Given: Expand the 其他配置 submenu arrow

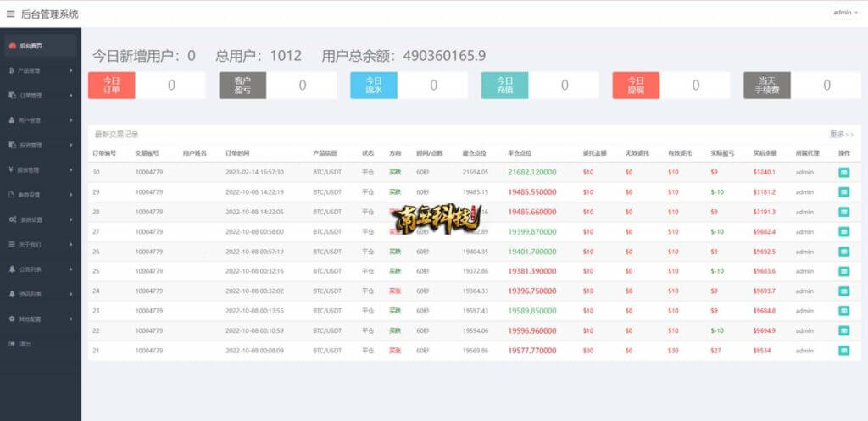Looking at the screenshot, I should (71, 319).
